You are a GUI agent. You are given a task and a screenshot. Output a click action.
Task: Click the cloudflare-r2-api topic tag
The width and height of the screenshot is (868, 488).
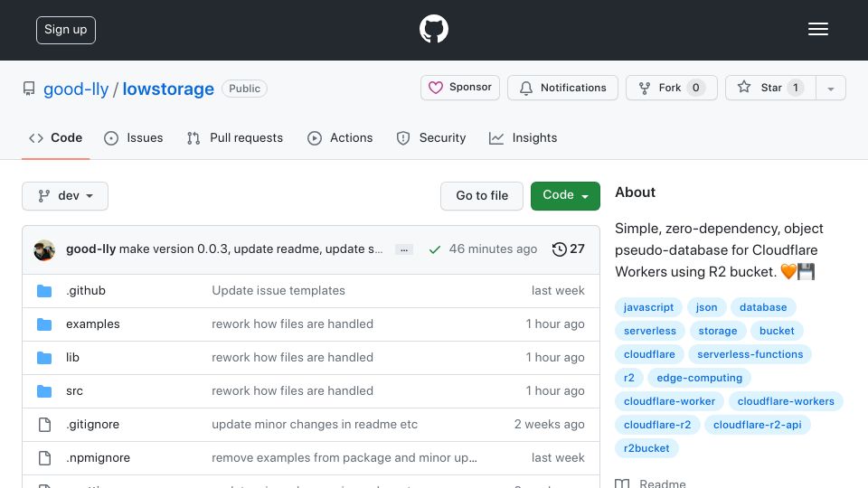758,425
